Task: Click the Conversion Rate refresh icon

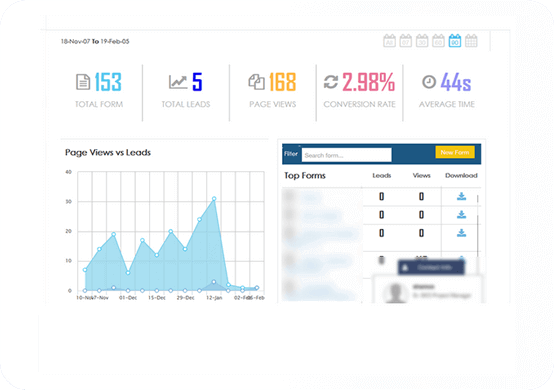Action: tap(331, 82)
